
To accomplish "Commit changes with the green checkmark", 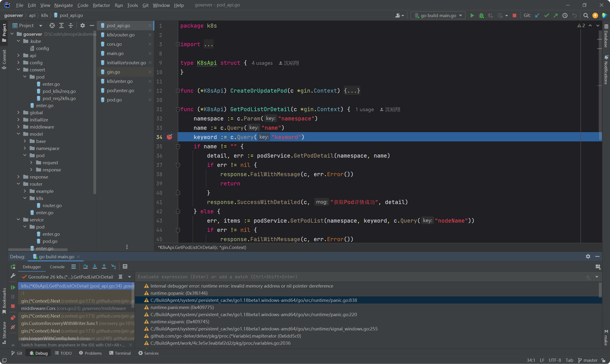I will 546,15.
